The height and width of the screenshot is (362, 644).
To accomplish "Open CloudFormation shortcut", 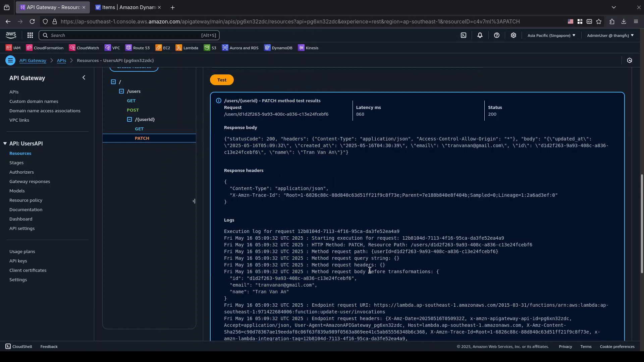I will click(45, 48).
